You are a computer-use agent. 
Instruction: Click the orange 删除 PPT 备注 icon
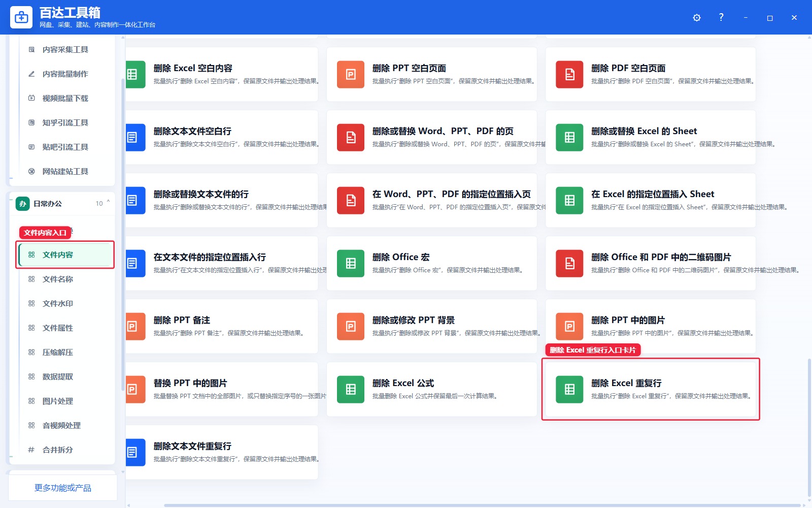(136, 326)
